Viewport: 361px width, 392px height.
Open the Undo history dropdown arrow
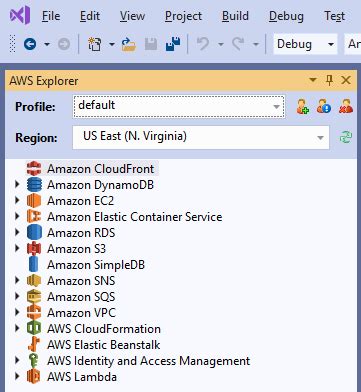[x=221, y=44]
